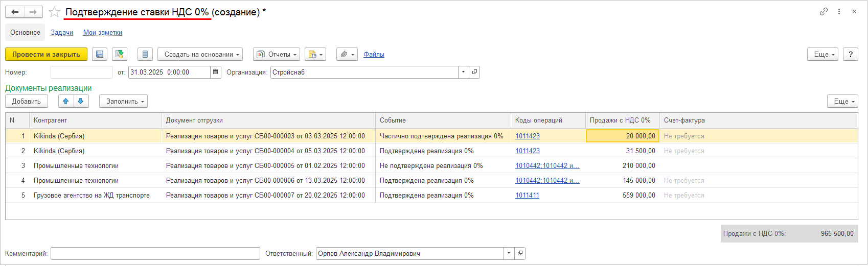Click the back navigation arrow
Screen dimensions: 868x266
click(x=15, y=12)
